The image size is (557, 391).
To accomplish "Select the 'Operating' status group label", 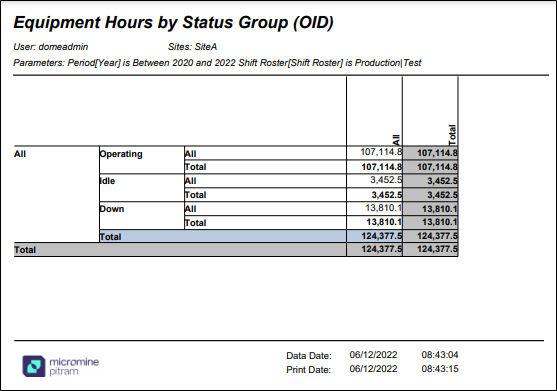I will pyautogui.click(x=121, y=154).
